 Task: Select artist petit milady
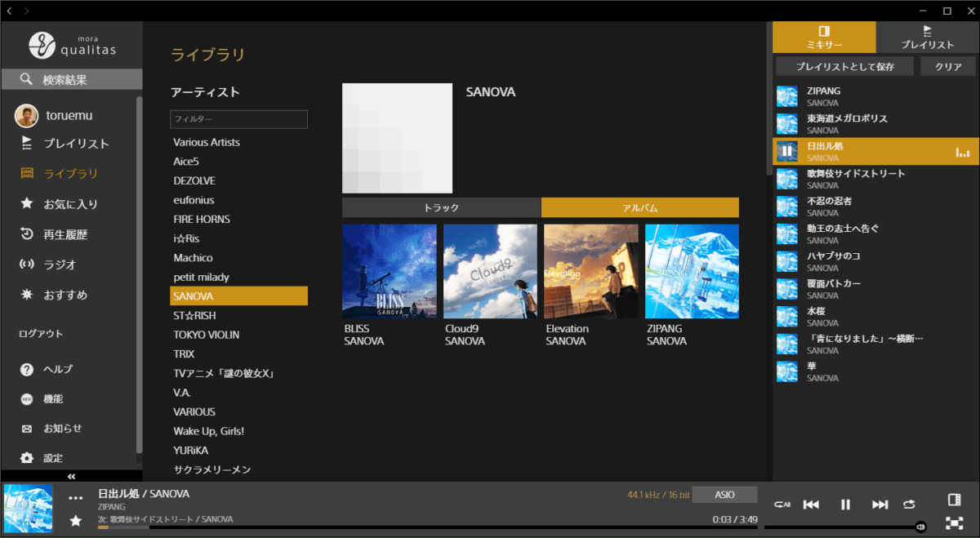pyautogui.click(x=238, y=277)
